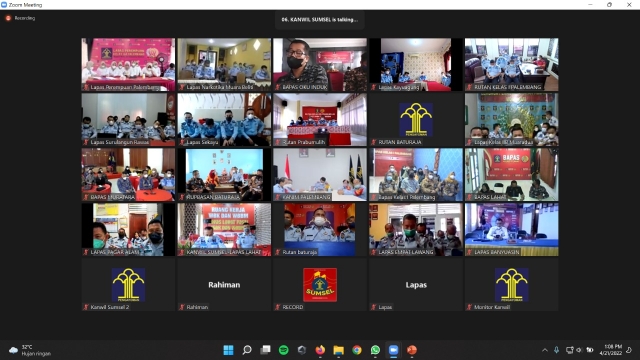Click the microphone icon in system tray
Viewport: 640px width, 360px height.
(556, 350)
